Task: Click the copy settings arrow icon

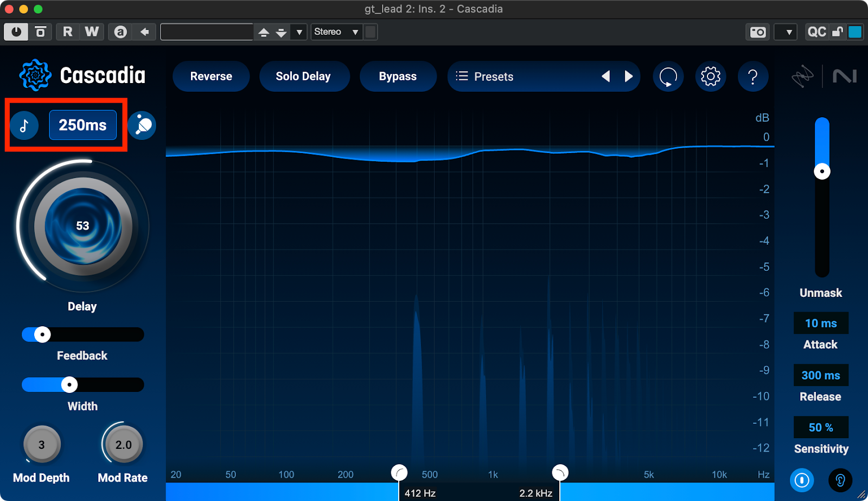Action: pos(145,32)
